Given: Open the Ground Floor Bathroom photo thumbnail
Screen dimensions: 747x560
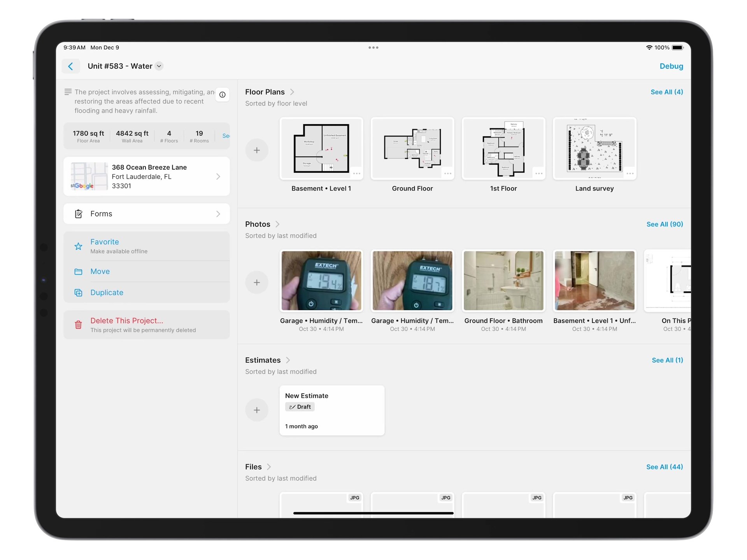Looking at the screenshot, I should coord(503,281).
